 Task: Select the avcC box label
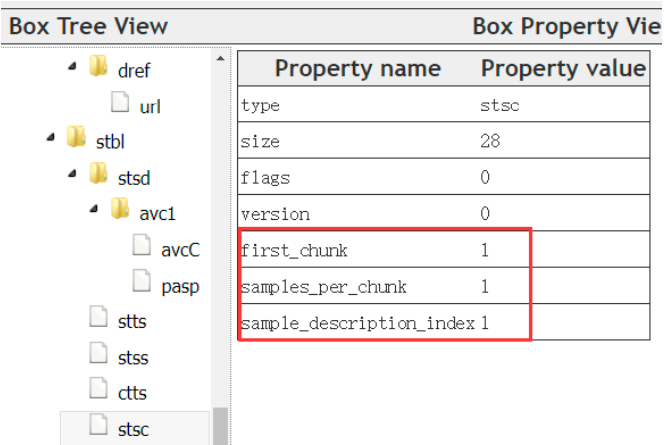(180, 250)
